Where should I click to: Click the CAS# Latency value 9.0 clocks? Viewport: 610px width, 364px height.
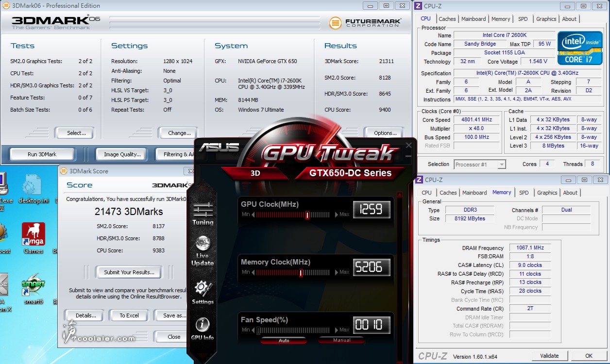coord(530,265)
